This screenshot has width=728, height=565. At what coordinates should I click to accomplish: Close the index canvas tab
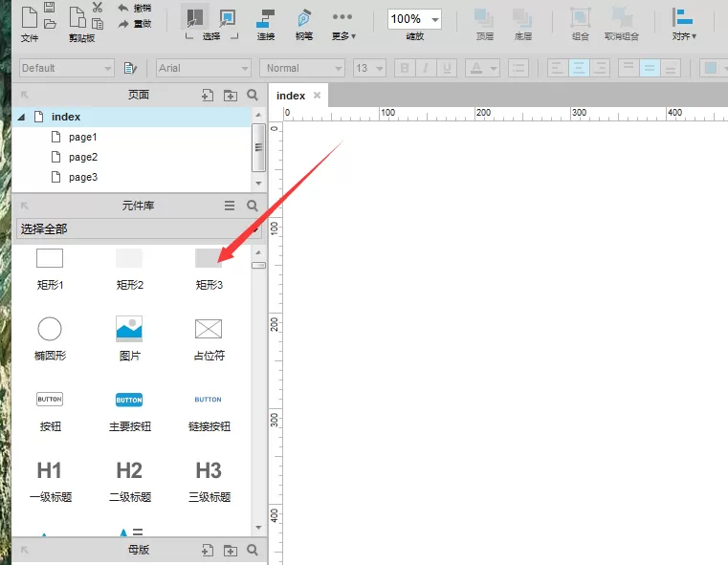pos(317,96)
